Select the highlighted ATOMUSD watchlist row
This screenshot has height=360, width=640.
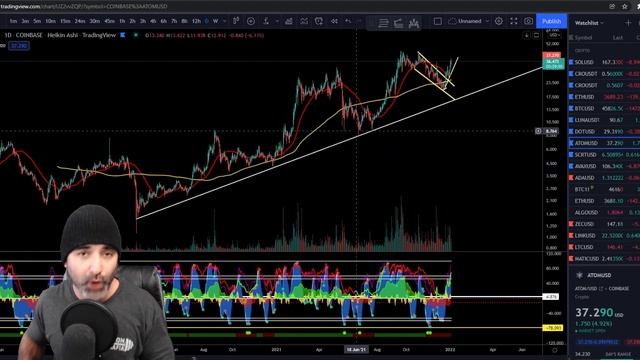coord(604,143)
